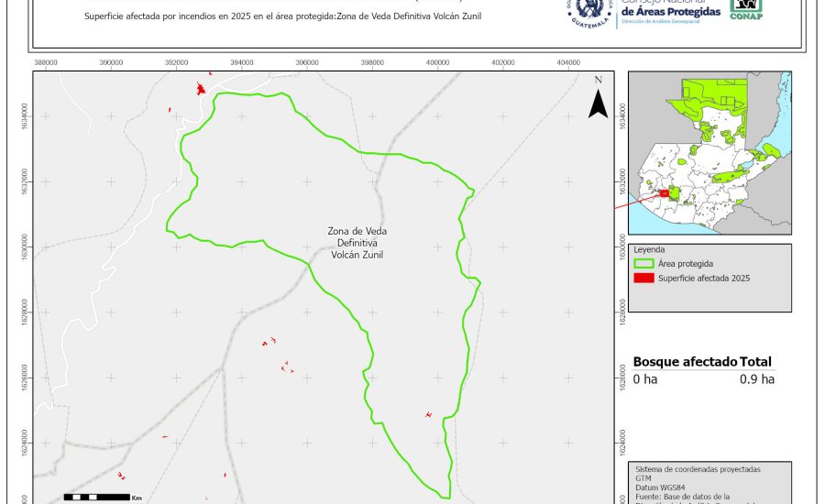
Task: Click the red location marker on inset map
Action: click(665, 194)
